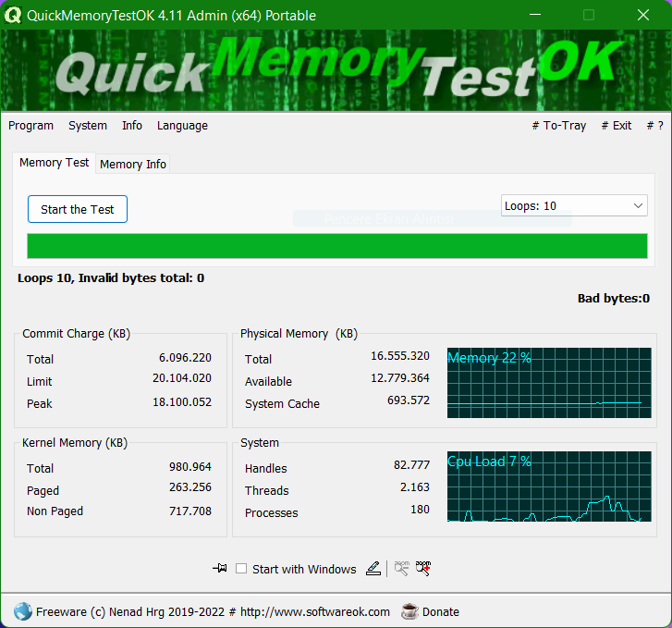Click Non Paged value 717.708
The width and height of the screenshot is (672, 628).
pos(190,511)
